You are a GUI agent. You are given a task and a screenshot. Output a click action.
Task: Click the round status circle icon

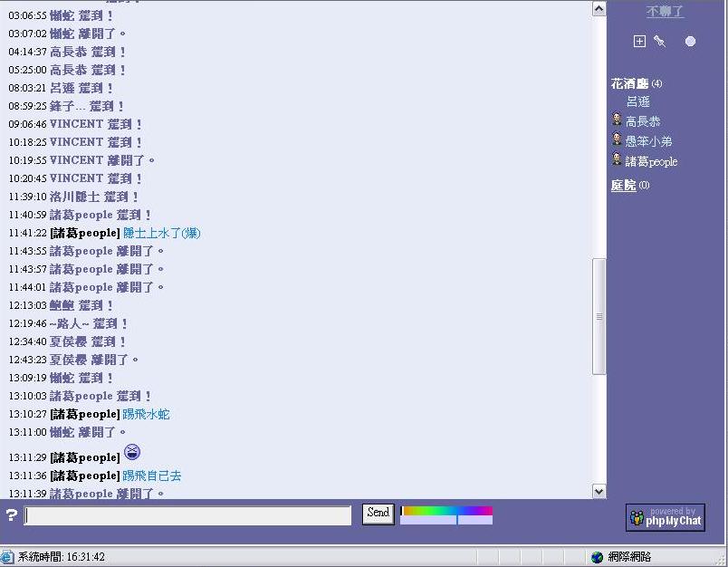click(690, 42)
